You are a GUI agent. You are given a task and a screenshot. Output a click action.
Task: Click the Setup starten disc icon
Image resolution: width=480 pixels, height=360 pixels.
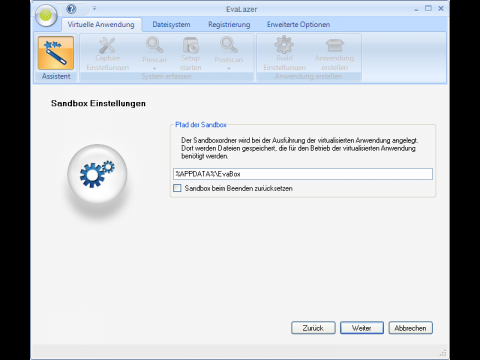(191, 45)
